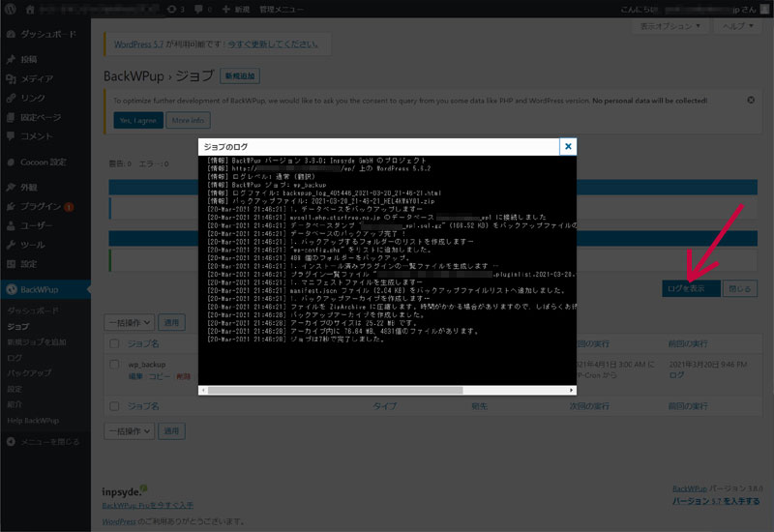Expand the 表示オプション screen options

coord(670,26)
